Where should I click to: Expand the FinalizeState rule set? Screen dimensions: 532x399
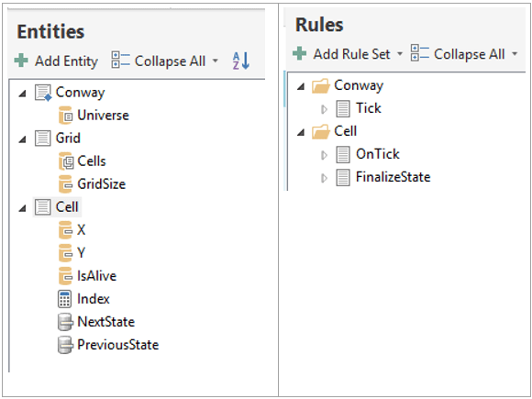tap(324, 178)
